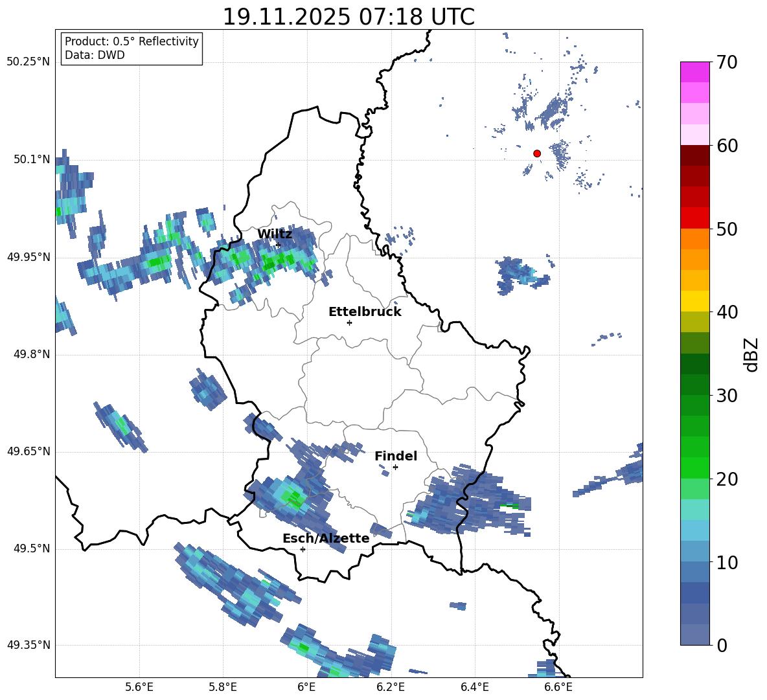
Task: Click the dBZ colorbar axis label
Action: coord(751,355)
